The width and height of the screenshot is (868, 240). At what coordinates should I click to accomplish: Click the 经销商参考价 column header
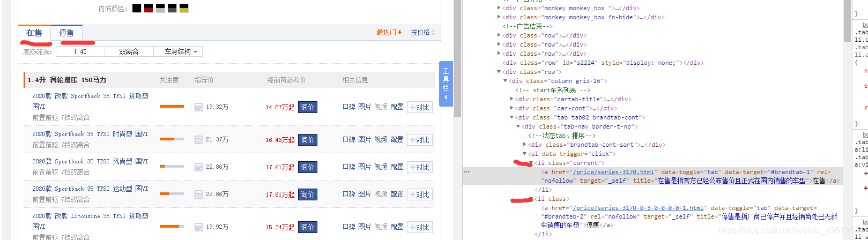click(x=286, y=80)
